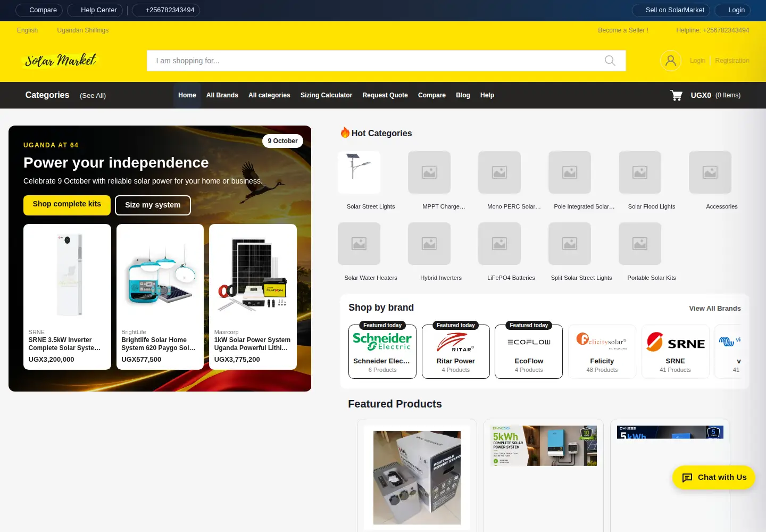Select the EcoFlow brand card

click(529, 352)
